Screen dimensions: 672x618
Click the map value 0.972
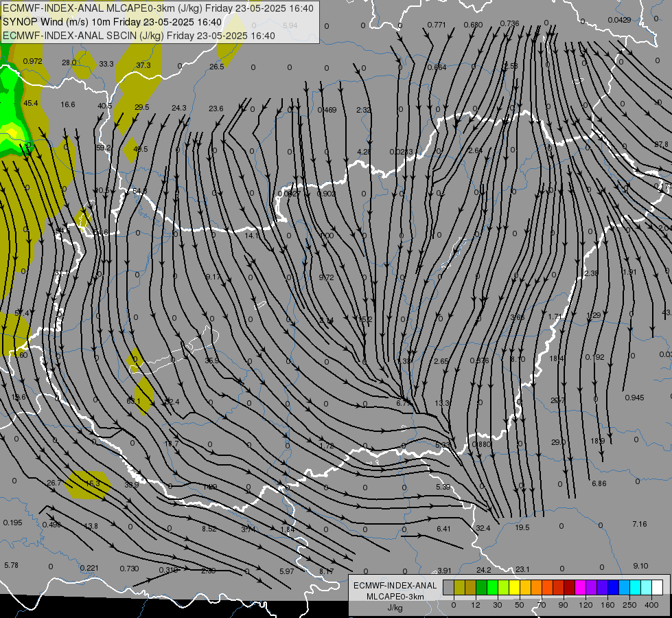click(x=32, y=61)
